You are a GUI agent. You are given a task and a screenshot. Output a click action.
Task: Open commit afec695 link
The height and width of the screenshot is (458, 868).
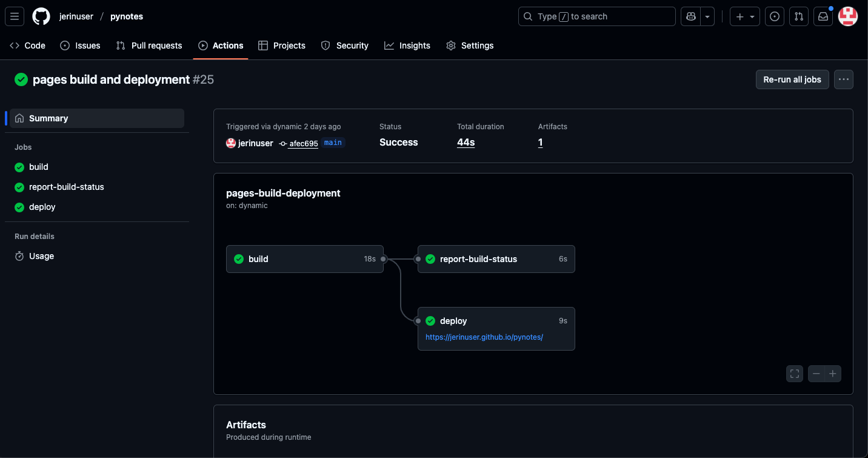(303, 143)
